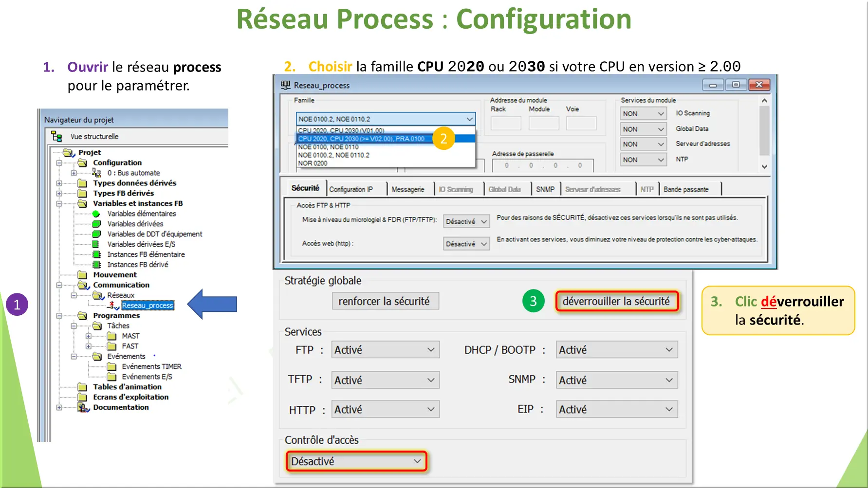Click the Vue structurelle tree icon
Image resolution: width=868 pixels, height=488 pixels.
point(56,137)
